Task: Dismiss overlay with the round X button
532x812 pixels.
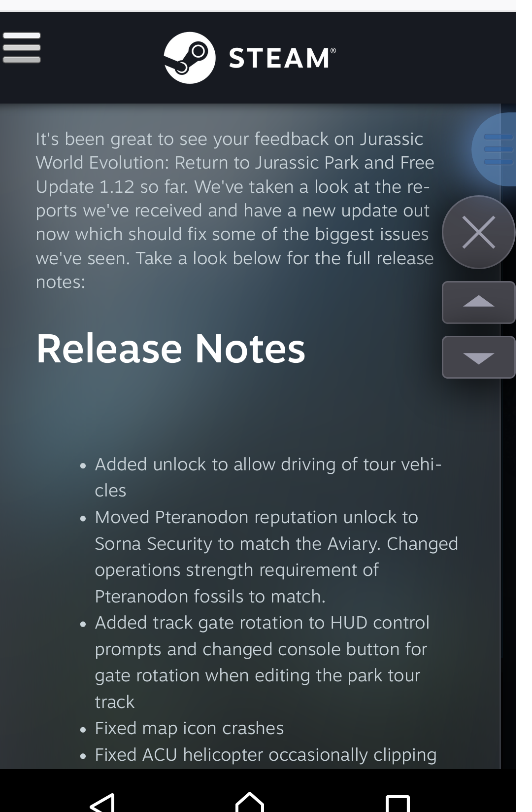Action: click(479, 232)
